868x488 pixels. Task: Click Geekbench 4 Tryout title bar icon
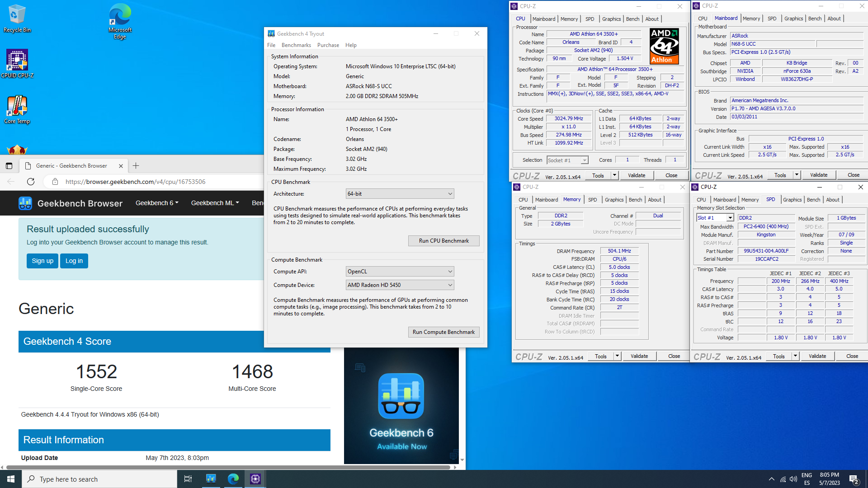coord(271,34)
